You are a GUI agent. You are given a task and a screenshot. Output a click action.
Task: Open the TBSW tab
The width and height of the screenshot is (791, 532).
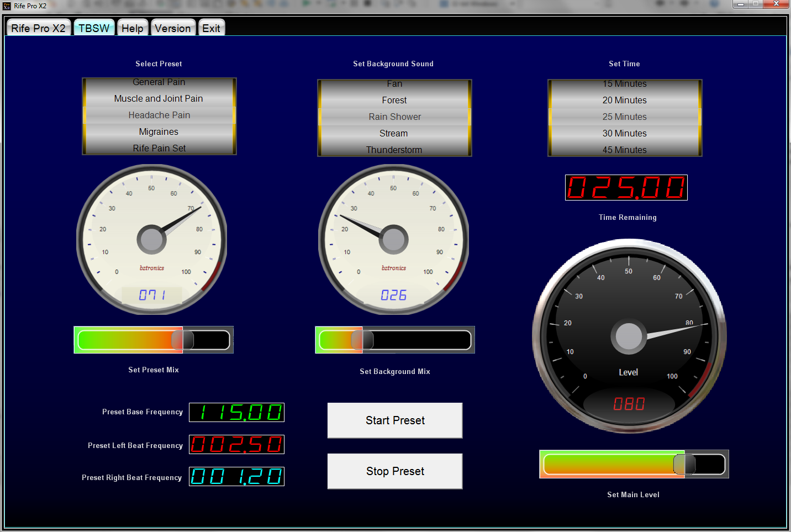pos(94,28)
